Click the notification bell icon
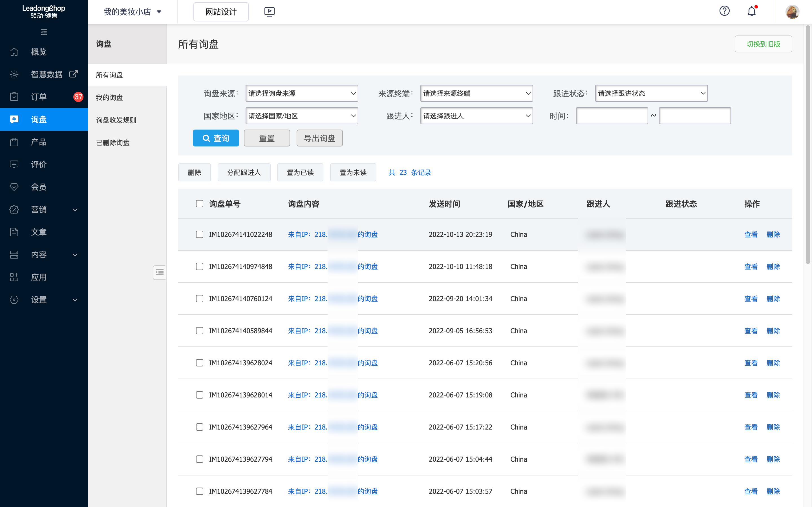 752,11
